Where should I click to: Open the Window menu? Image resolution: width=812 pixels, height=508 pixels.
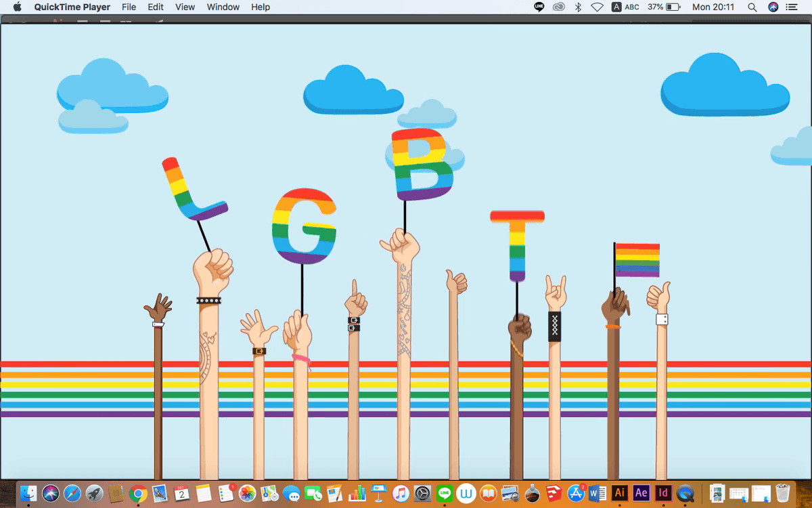(223, 7)
